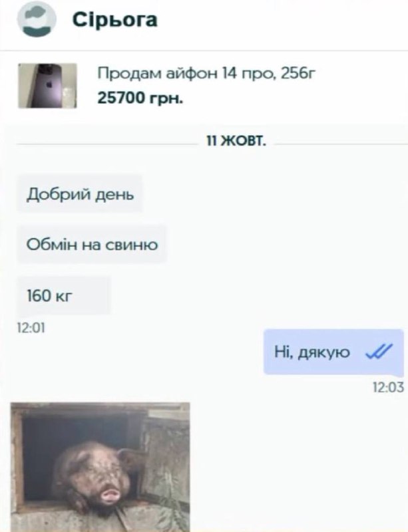Click the Apple logo on the phone thumbnail
This screenshot has height=532, width=408.
[x=49, y=84]
